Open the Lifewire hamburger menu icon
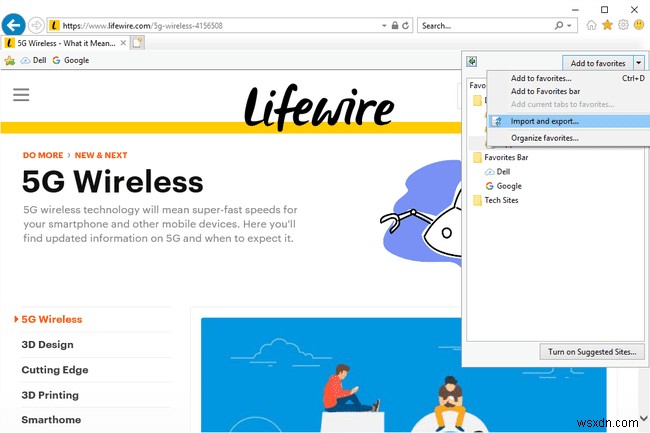650x433 pixels. pos(21,94)
